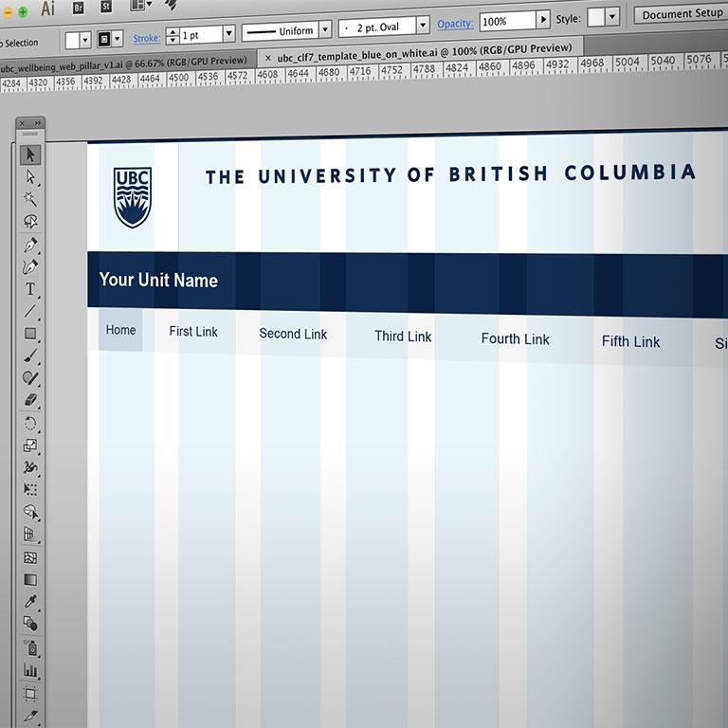Image resolution: width=728 pixels, height=728 pixels.
Task: Select the Column Graph tool
Action: (30, 670)
